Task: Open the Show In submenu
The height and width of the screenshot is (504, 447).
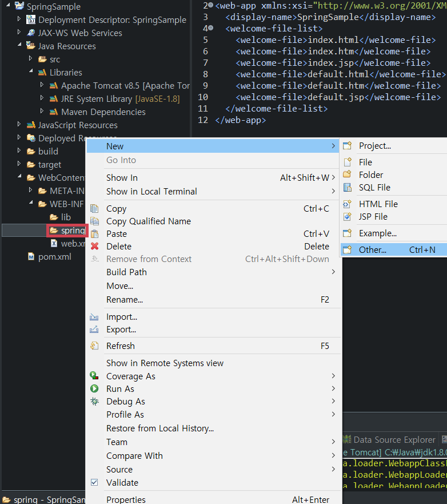Action: coord(214,178)
